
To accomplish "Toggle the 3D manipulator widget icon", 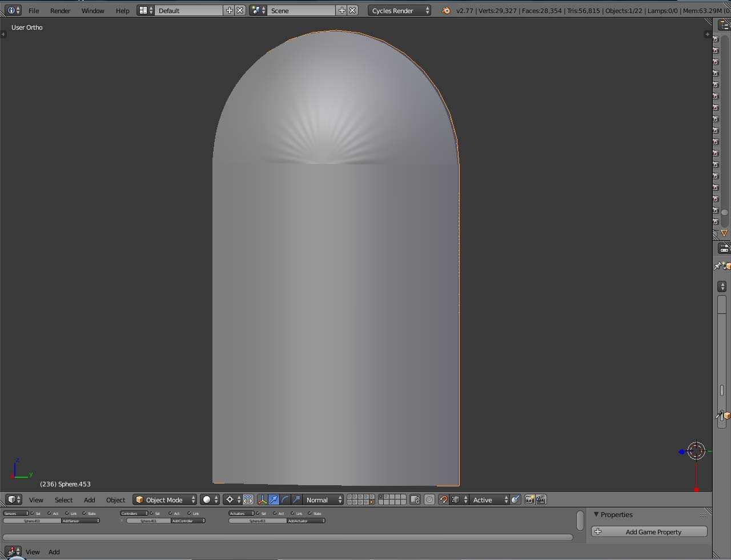I will pos(262,499).
